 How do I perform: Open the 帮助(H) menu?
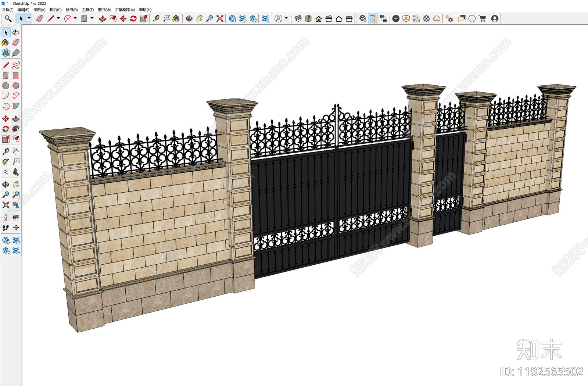pos(145,10)
